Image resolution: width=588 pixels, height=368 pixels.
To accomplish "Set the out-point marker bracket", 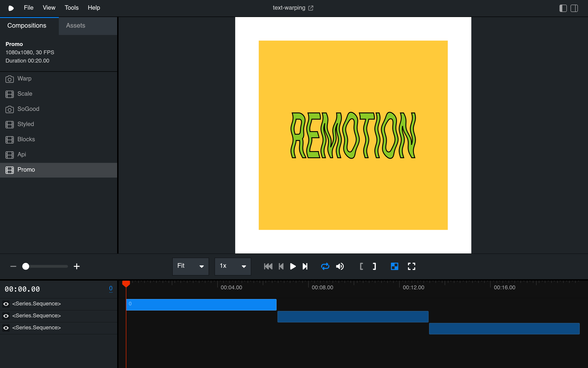I will coord(374,267).
